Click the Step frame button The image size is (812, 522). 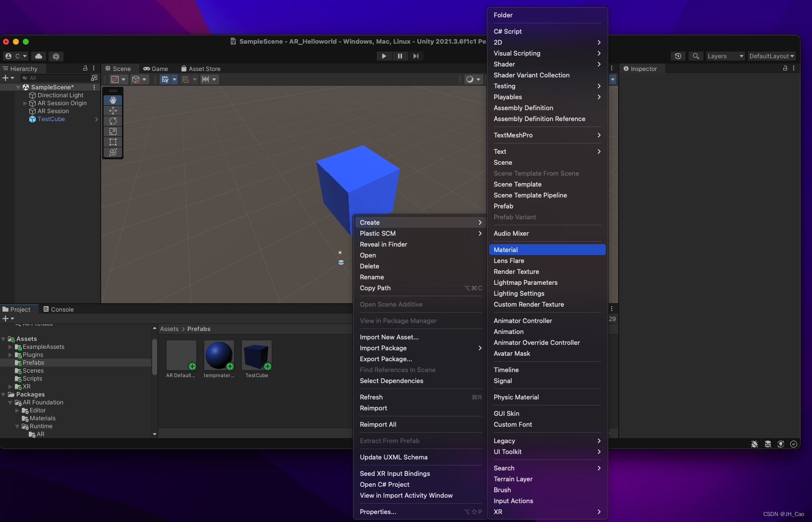(x=415, y=56)
